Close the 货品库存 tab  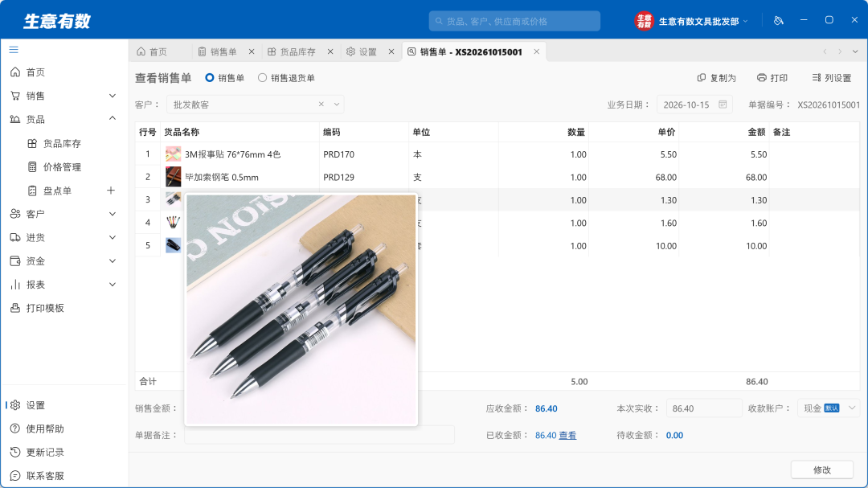pos(330,51)
